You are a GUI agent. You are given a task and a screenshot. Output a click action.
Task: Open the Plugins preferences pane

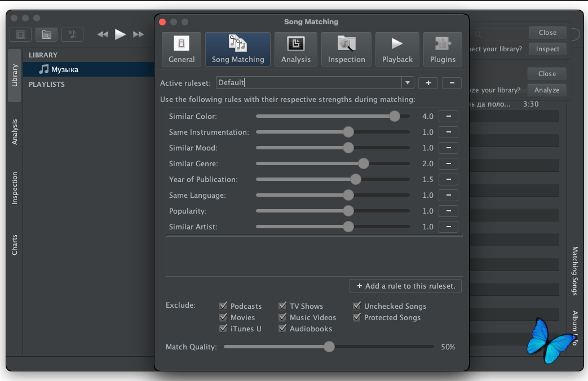(443, 49)
